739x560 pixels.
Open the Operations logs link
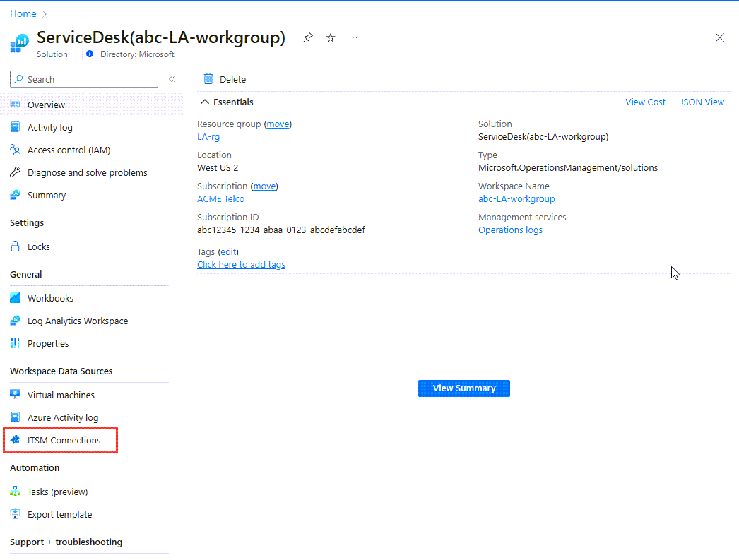click(x=510, y=230)
